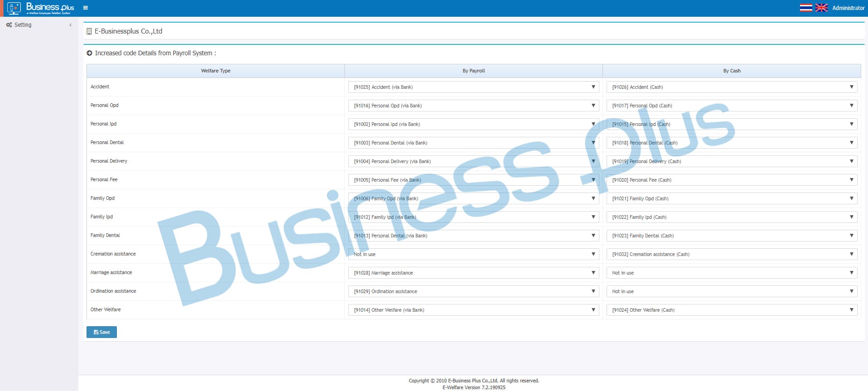Open Personal Opd By Payroll dropdown
This screenshot has width=868, height=391.
point(473,106)
